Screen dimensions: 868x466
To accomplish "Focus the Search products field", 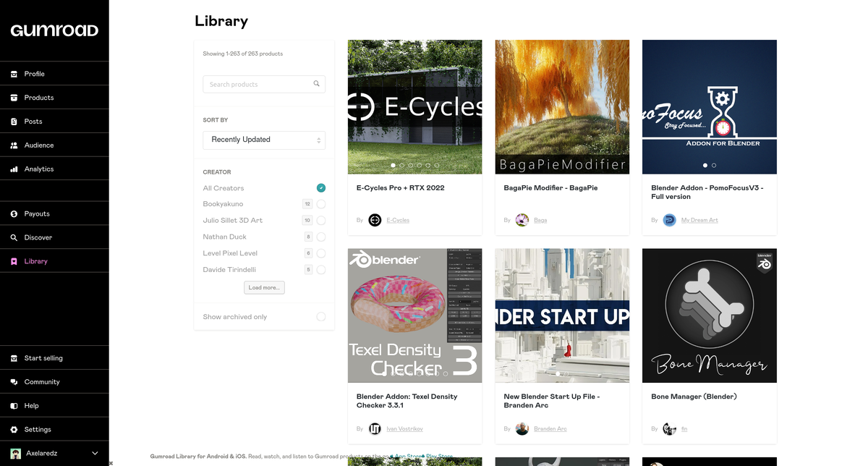I will [264, 84].
